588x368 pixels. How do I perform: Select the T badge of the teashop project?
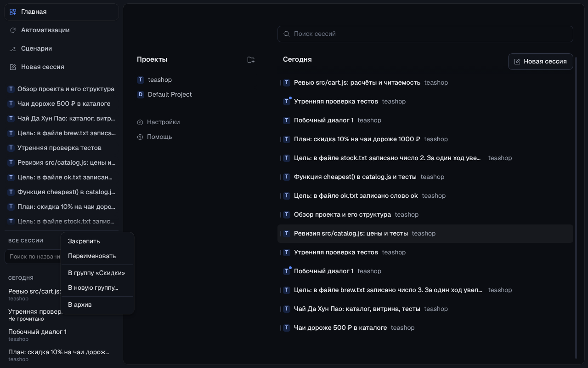[141, 80]
